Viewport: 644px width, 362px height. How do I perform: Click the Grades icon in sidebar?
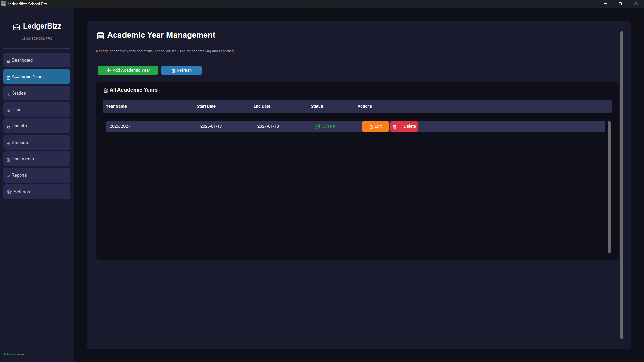pyautogui.click(x=8, y=94)
